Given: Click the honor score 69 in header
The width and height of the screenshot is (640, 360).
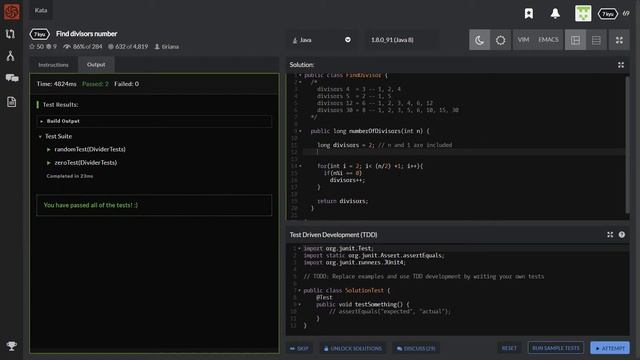Looking at the screenshot, I should click(x=626, y=13).
